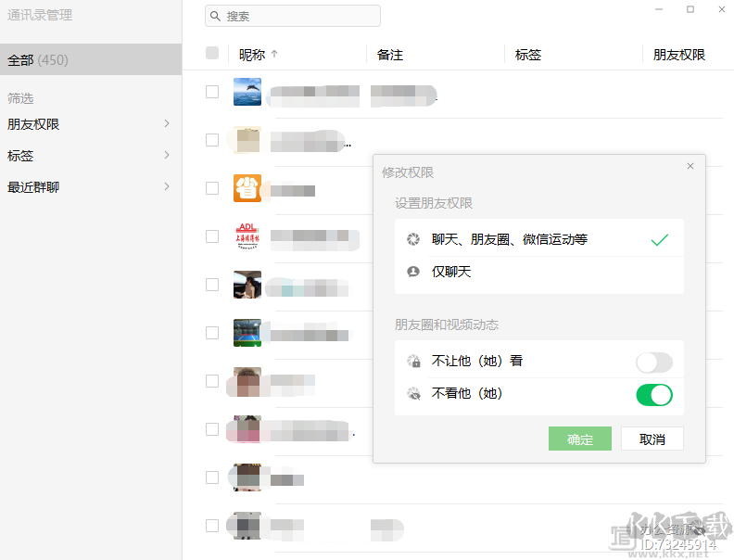
Task: Open 朋友权限 filter in sidebar
Action: (x=91, y=124)
